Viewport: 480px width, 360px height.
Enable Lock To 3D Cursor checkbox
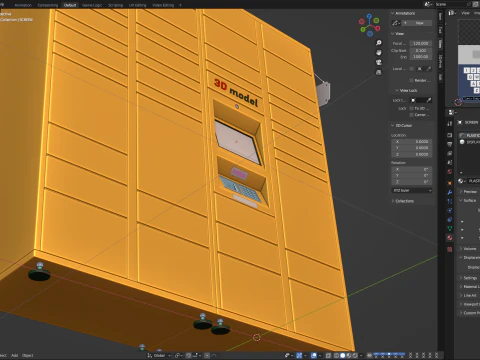(x=411, y=108)
